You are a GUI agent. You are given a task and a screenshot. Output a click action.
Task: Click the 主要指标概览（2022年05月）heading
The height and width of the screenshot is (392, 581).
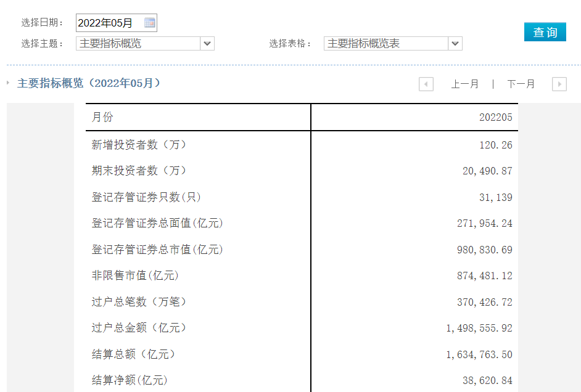[x=89, y=83]
